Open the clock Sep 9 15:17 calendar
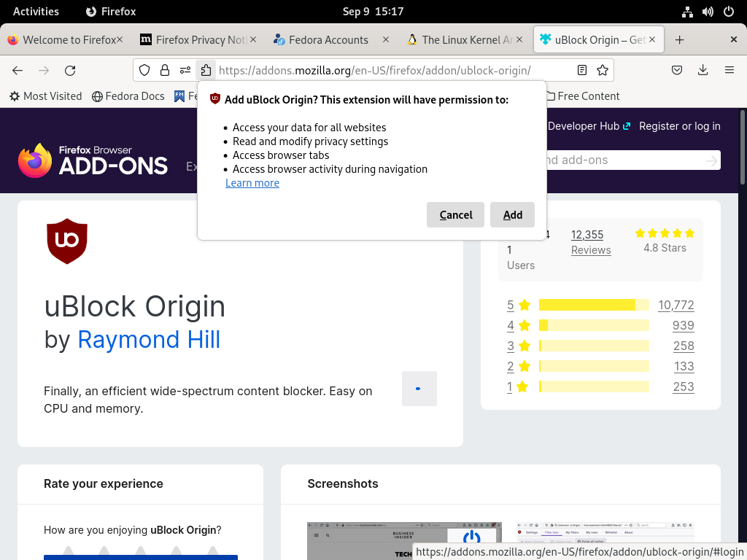This screenshot has width=747, height=560. (373, 12)
